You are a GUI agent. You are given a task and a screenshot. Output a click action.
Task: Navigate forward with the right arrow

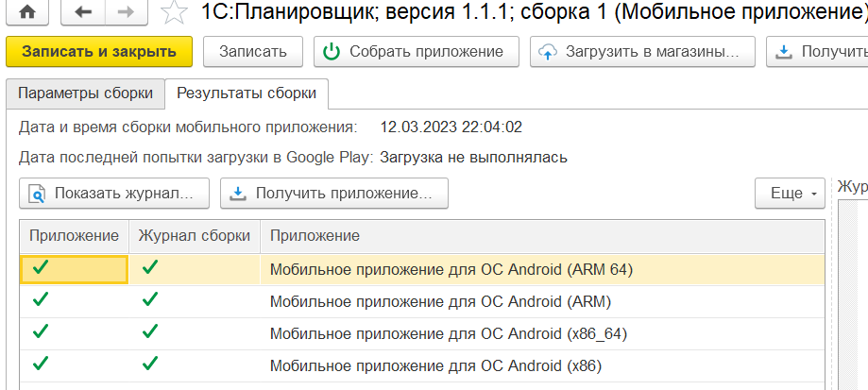tap(127, 12)
